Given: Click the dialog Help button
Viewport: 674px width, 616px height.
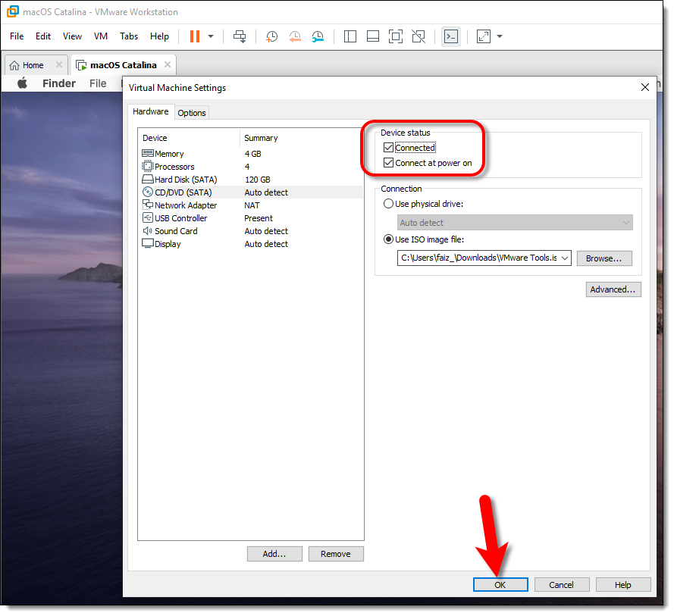Looking at the screenshot, I should pos(623,585).
